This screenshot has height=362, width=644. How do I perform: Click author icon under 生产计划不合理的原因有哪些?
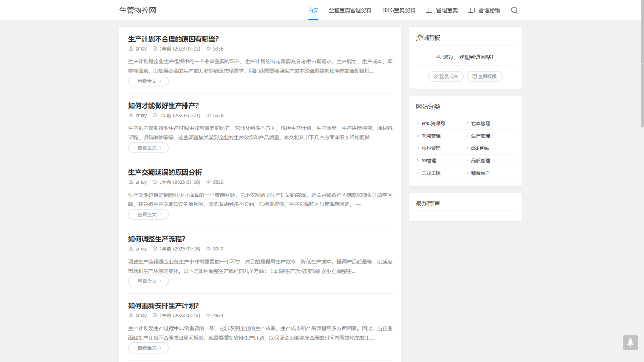131,49
